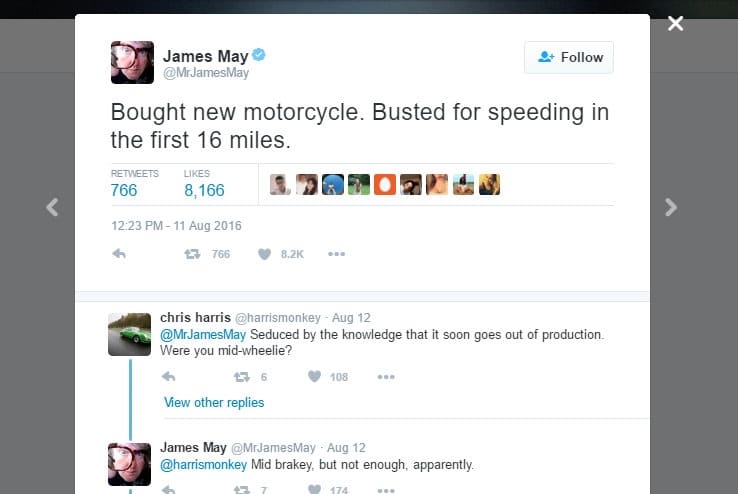This screenshot has width=738, height=494.
Task: Go to previous tweet arrow
Action: coord(52,208)
